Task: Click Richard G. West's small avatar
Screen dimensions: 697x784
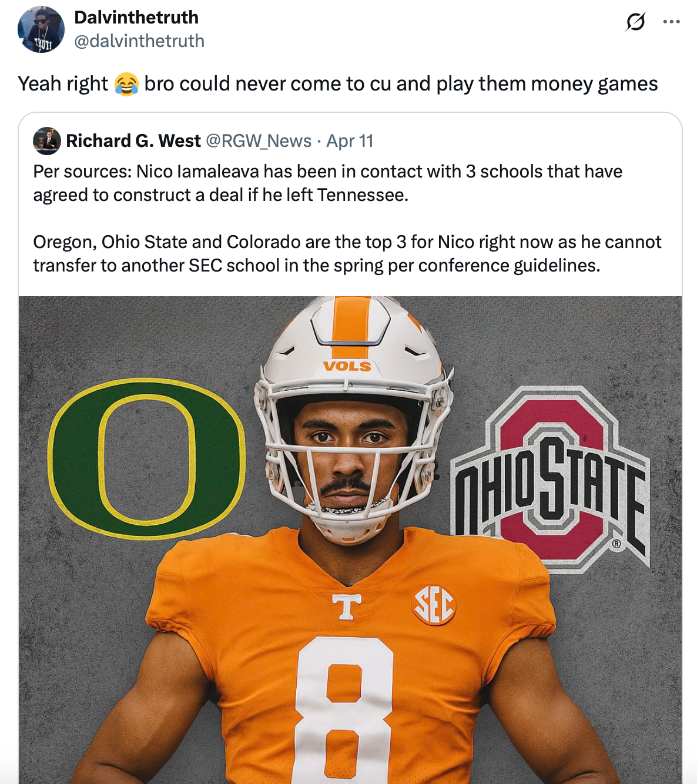Action: pos(47,141)
